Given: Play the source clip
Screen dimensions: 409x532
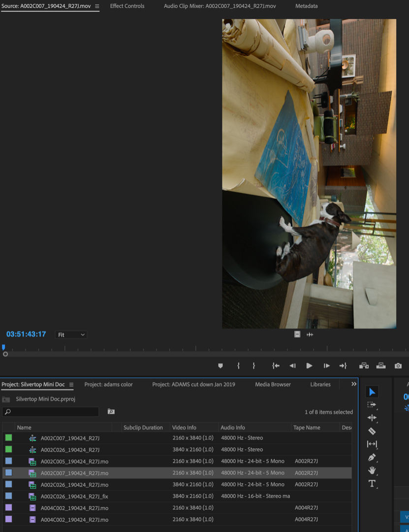Looking at the screenshot, I should pos(309,366).
